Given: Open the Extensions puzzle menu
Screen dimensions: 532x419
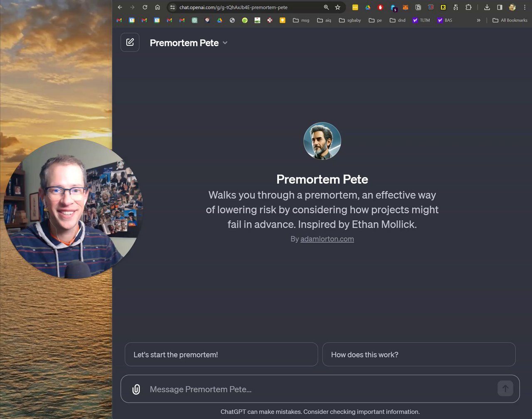Looking at the screenshot, I should pos(468,7).
